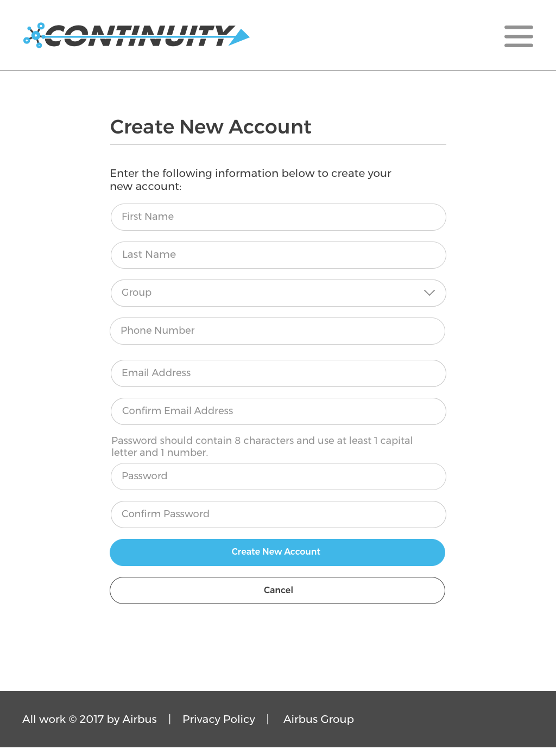Image resolution: width=556 pixels, height=756 pixels.
Task: Click the Phone Number field
Action: click(277, 331)
